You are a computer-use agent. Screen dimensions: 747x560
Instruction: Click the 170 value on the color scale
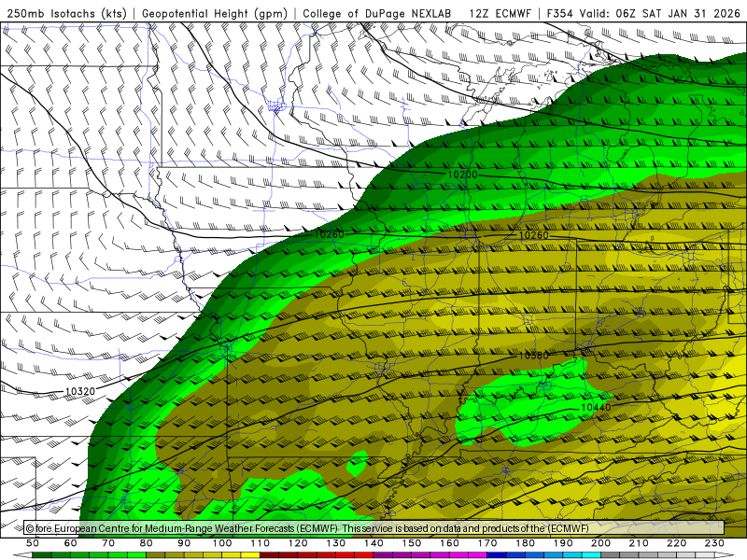pos(487,543)
